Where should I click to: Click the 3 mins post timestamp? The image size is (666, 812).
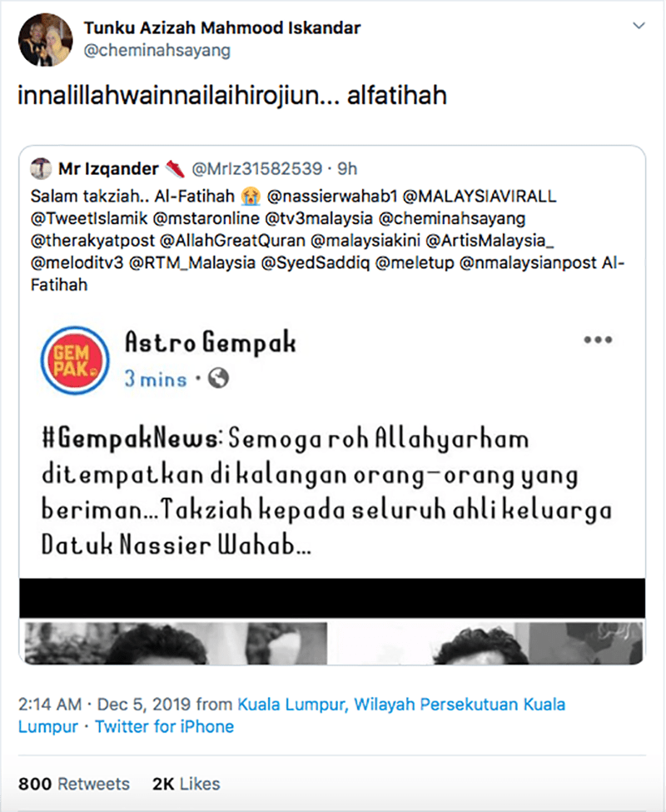click(x=155, y=379)
